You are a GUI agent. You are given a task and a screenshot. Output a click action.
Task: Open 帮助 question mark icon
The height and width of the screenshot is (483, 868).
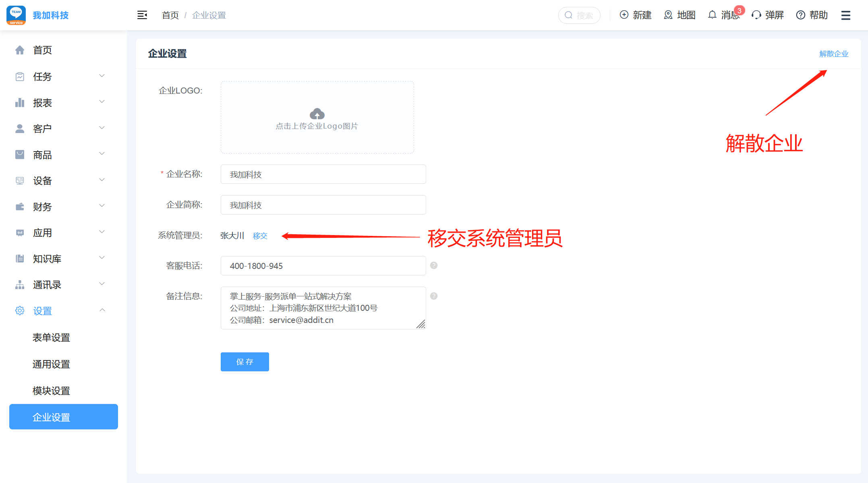801,15
